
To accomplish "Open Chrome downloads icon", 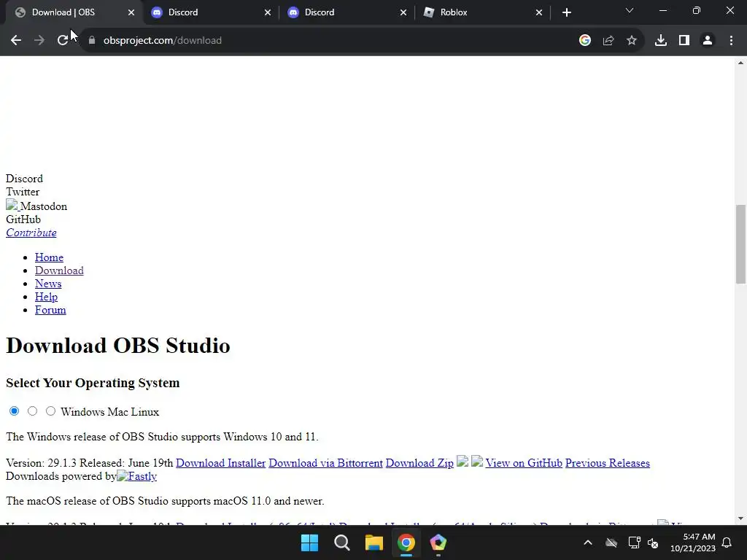I will point(661,41).
